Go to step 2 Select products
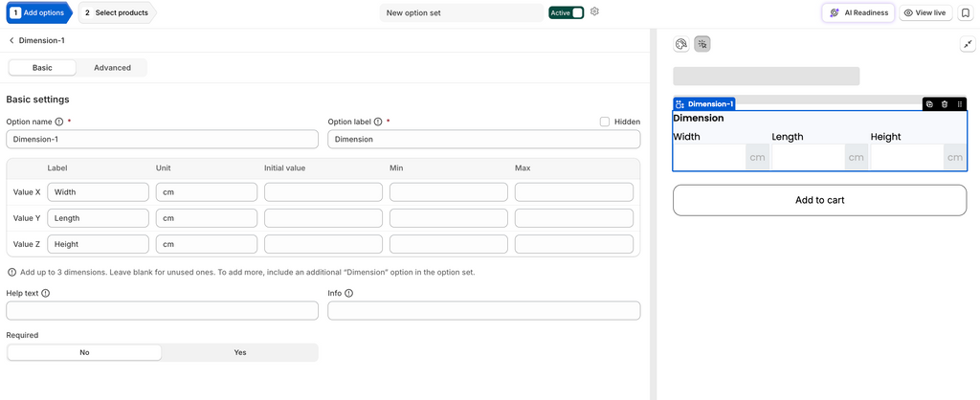 coord(117,12)
